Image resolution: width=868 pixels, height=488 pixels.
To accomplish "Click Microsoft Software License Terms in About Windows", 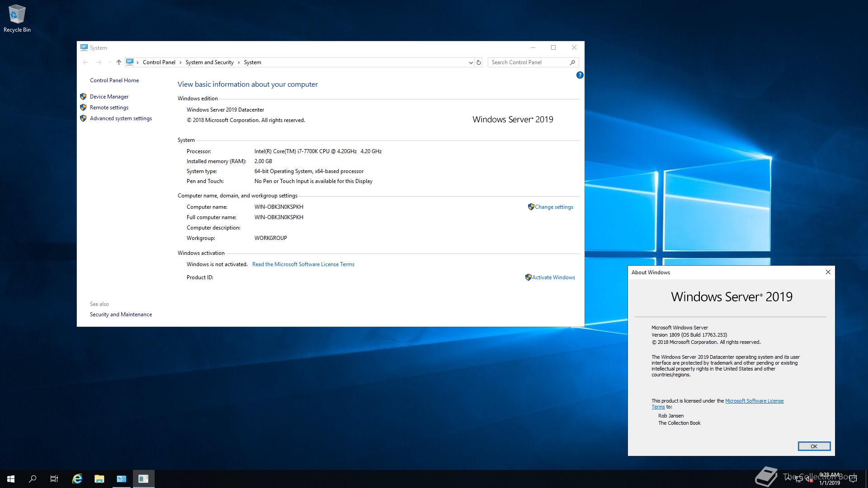I will [x=754, y=401].
